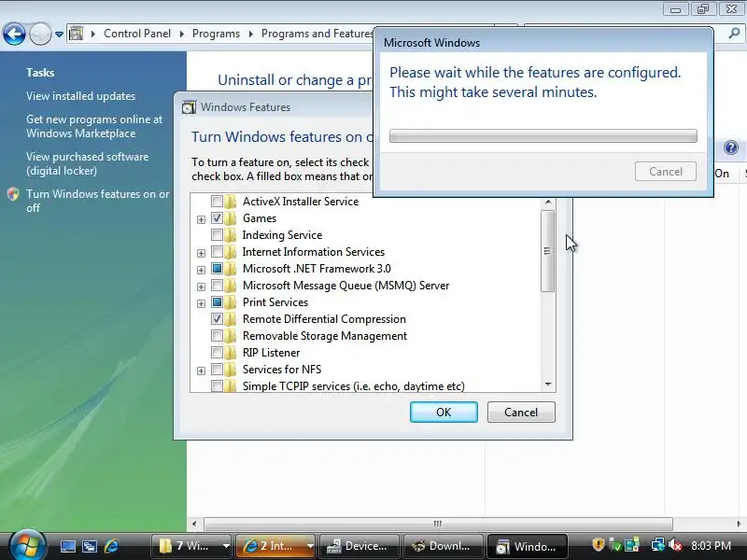Click Switch between windows quick launch icon

90,546
